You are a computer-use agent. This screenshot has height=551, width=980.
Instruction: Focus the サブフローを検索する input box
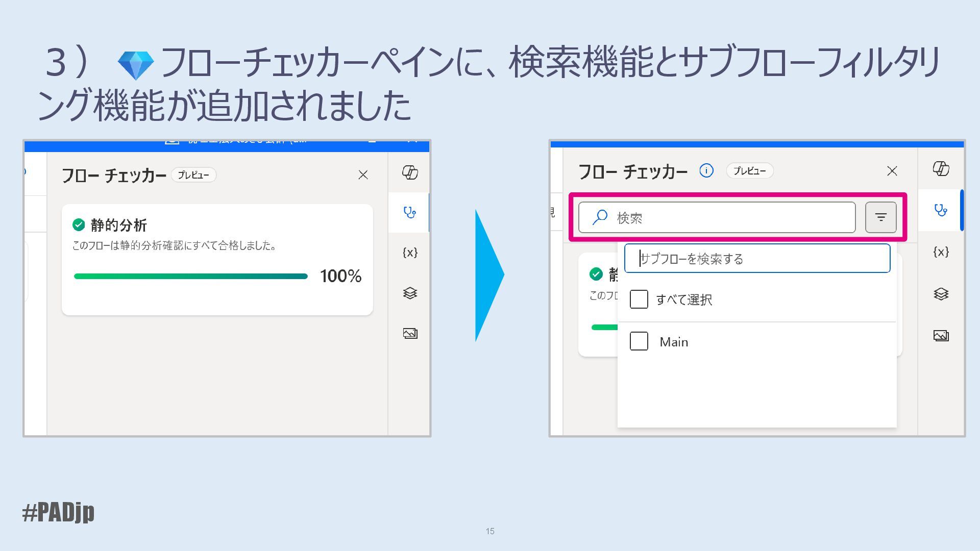(x=757, y=259)
